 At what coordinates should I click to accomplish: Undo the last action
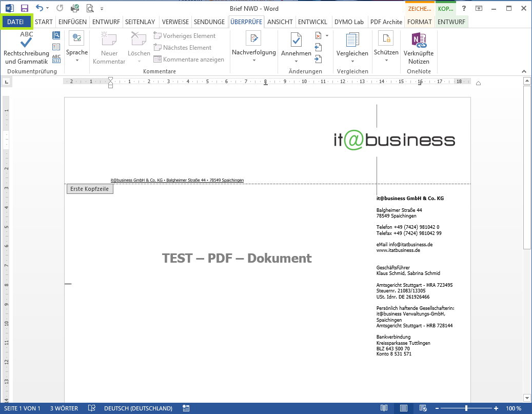[40, 8]
